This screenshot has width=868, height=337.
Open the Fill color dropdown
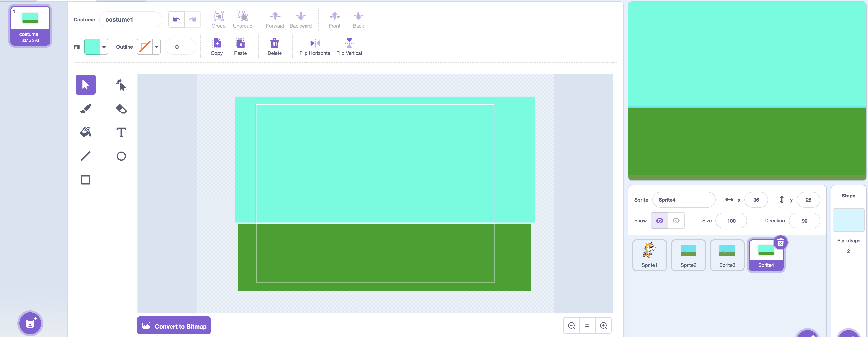[104, 47]
